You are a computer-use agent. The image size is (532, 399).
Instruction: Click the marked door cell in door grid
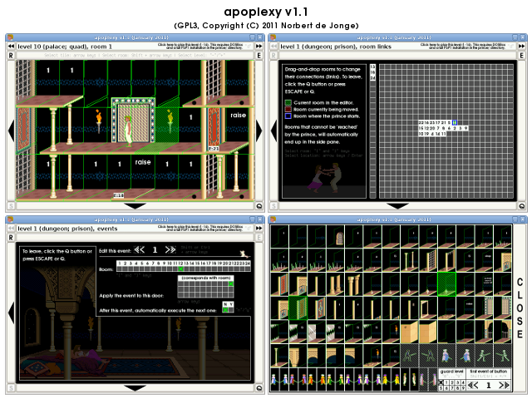tap(231, 283)
